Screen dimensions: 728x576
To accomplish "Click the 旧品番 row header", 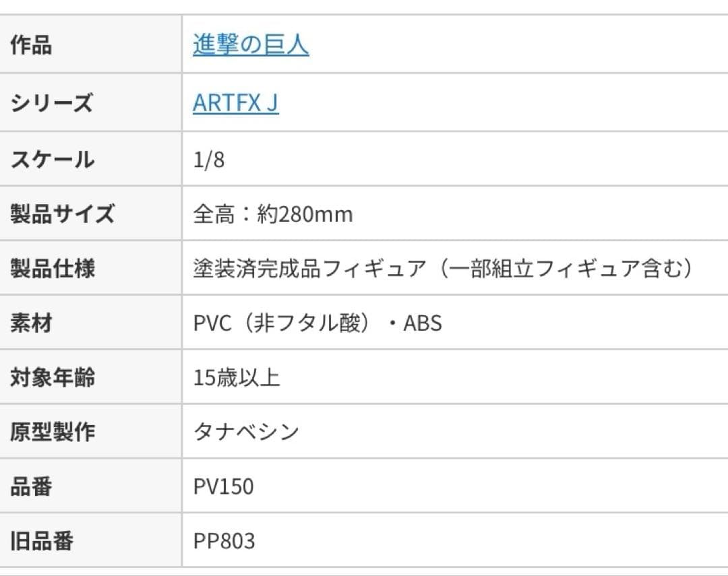I will 42,541.
